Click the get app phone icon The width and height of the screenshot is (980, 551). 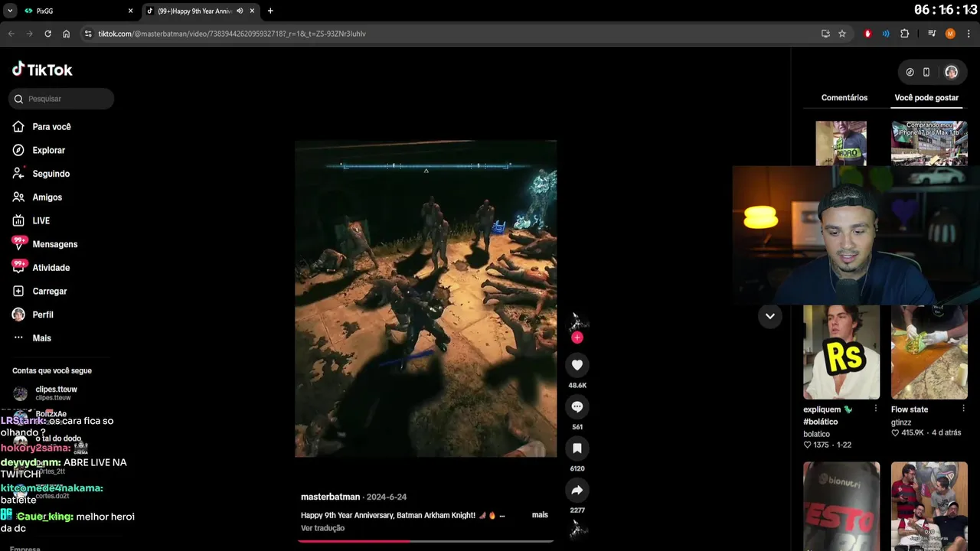coord(926,72)
